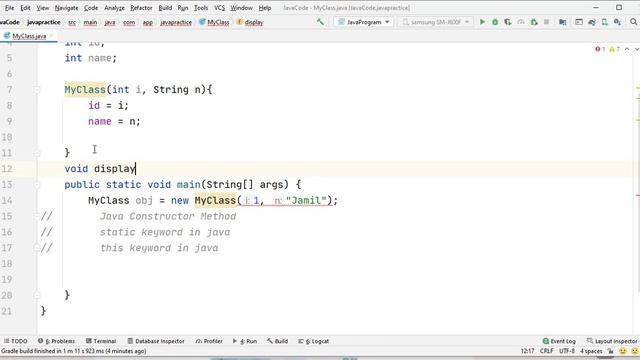Open the Event Log panel
Image resolution: width=640 pixels, height=360 pixels.
(559, 341)
